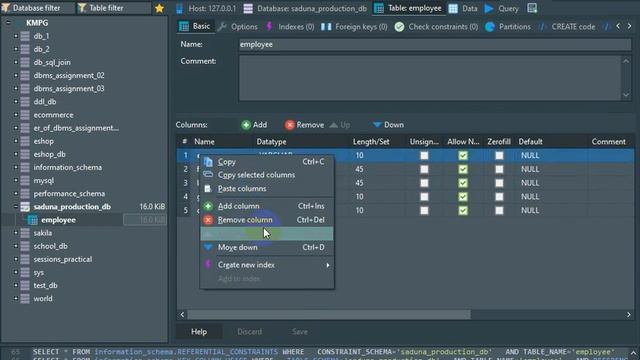This screenshot has width=640, height=360.
Task: Switch to the Query tab
Action: tap(502, 8)
